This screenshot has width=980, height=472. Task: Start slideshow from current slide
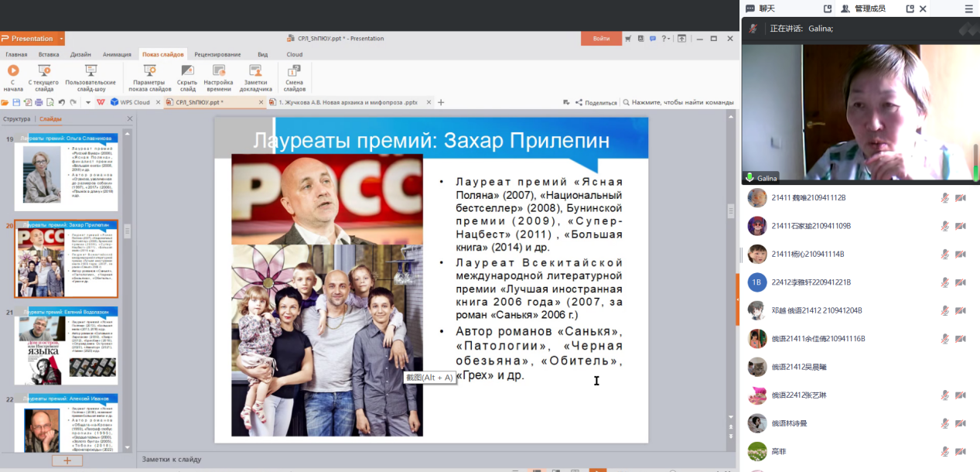(44, 71)
